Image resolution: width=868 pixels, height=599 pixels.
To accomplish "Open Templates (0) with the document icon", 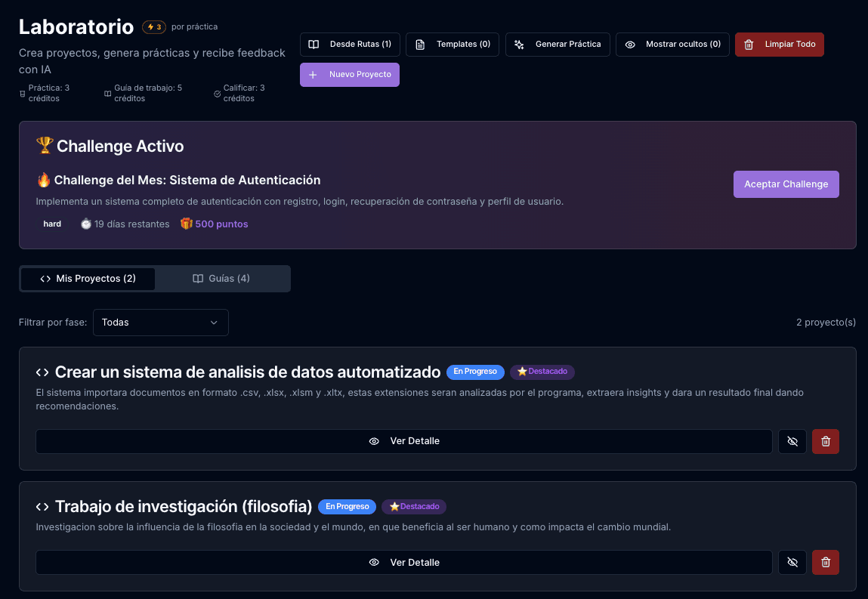I will point(452,45).
